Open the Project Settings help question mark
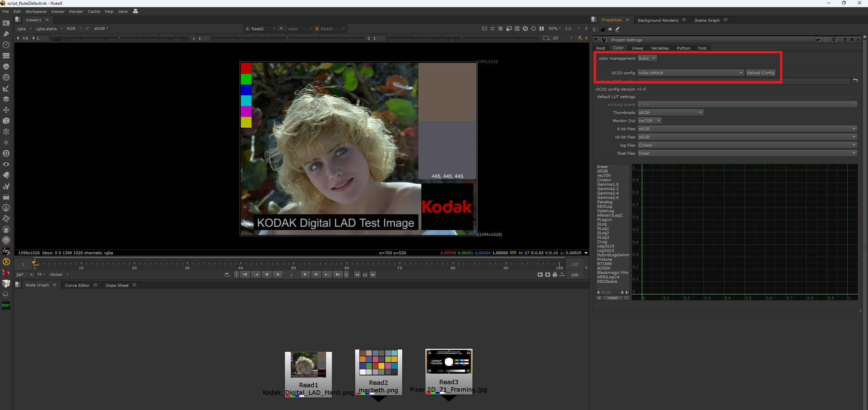The width and height of the screenshot is (868, 410). pos(845,40)
